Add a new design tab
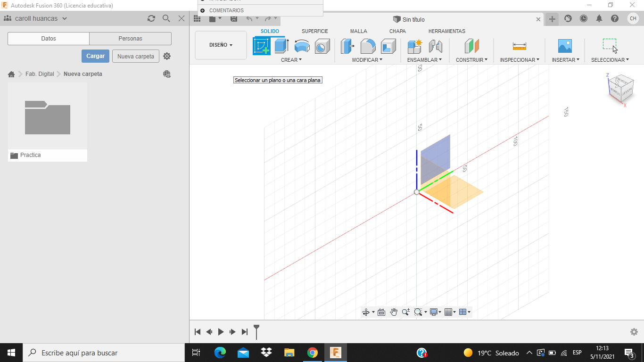The width and height of the screenshot is (644, 362). coord(552,19)
